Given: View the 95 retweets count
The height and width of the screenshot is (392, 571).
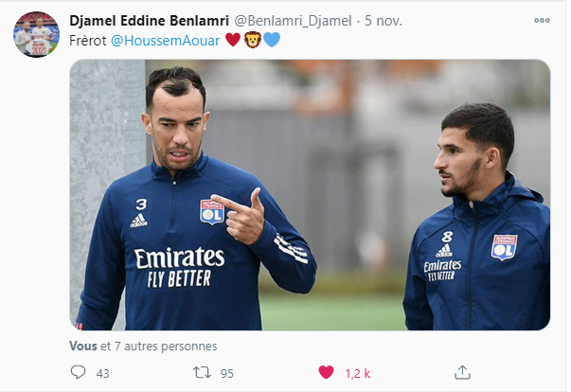Looking at the screenshot, I should (x=227, y=373).
